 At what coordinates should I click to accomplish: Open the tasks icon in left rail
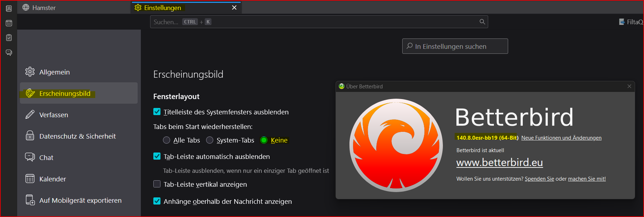9,37
